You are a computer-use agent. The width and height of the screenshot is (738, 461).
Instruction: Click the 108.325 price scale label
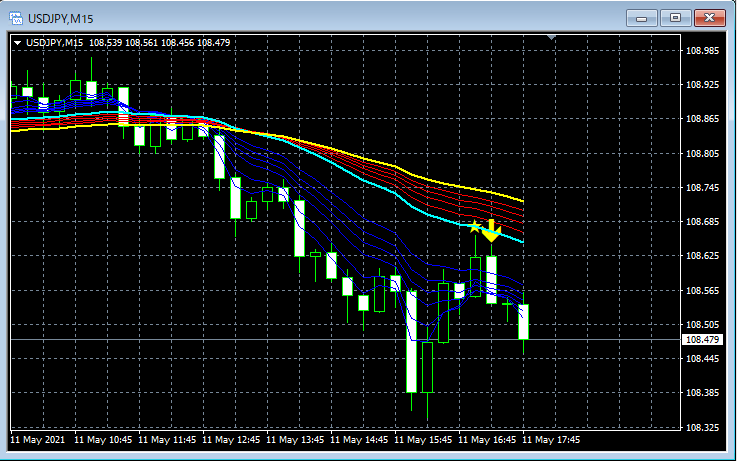coord(702,427)
